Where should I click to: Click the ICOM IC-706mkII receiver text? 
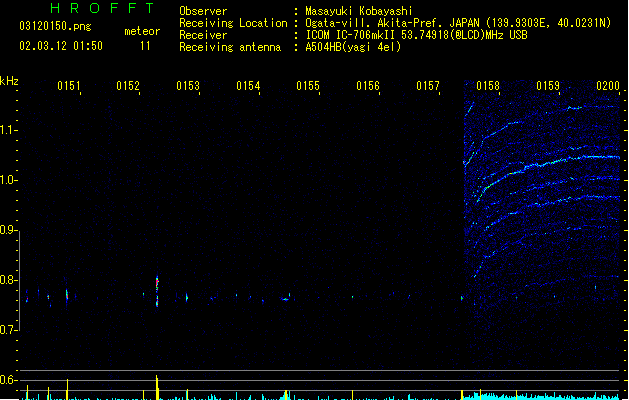(x=416, y=35)
